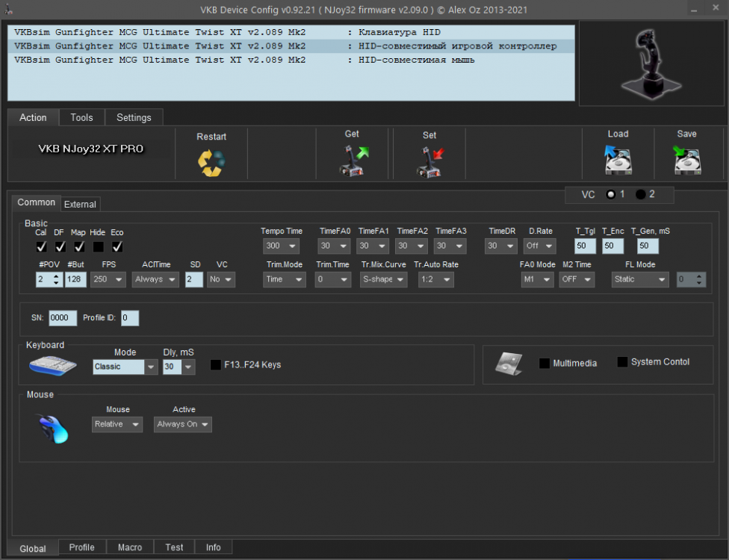Click the Save disk icon

(686, 161)
